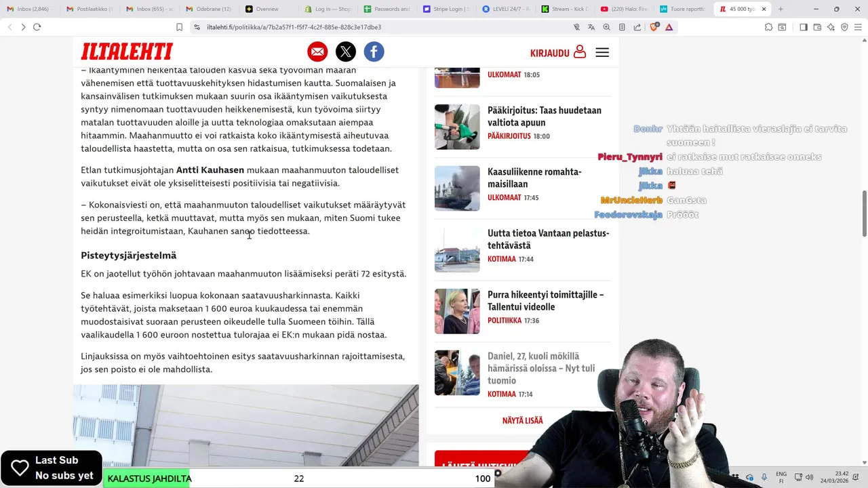Open article 'Kaasuliikenne romahtamaisillaan'

[x=534, y=178]
